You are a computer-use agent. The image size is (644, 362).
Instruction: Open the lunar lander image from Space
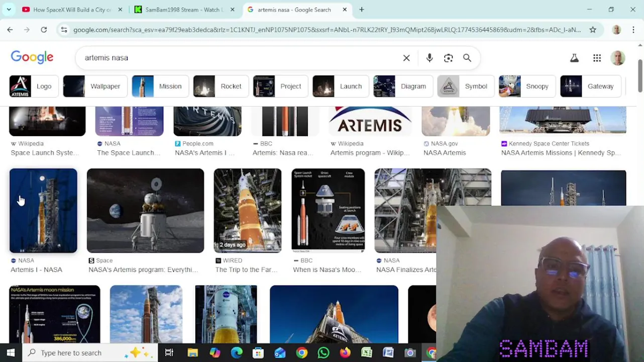[x=145, y=210]
